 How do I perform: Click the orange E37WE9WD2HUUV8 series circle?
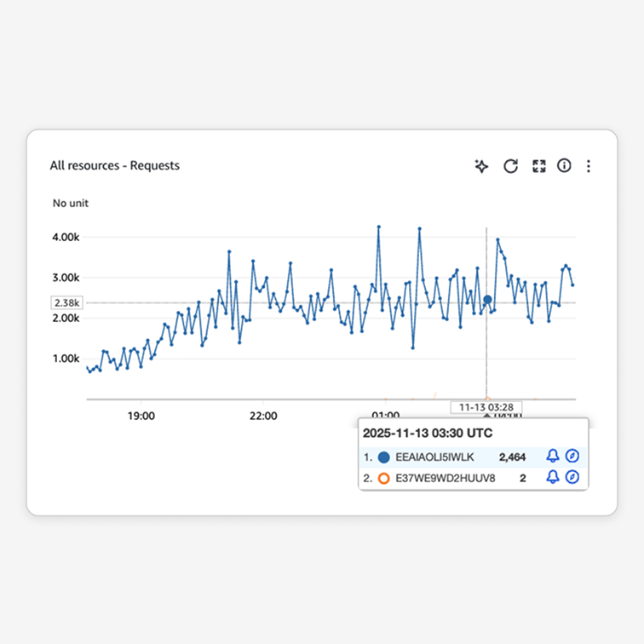[383, 478]
